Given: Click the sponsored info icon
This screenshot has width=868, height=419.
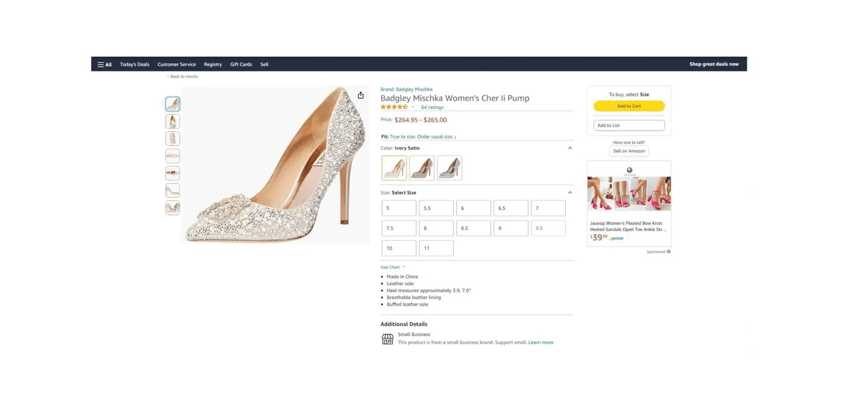Looking at the screenshot, I should click(669, 252).
